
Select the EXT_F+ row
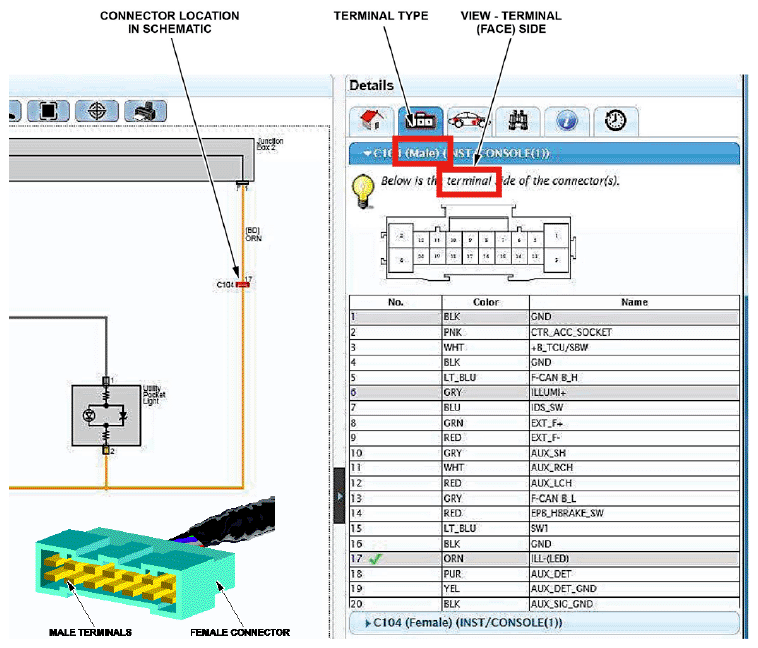click(544, 423)
